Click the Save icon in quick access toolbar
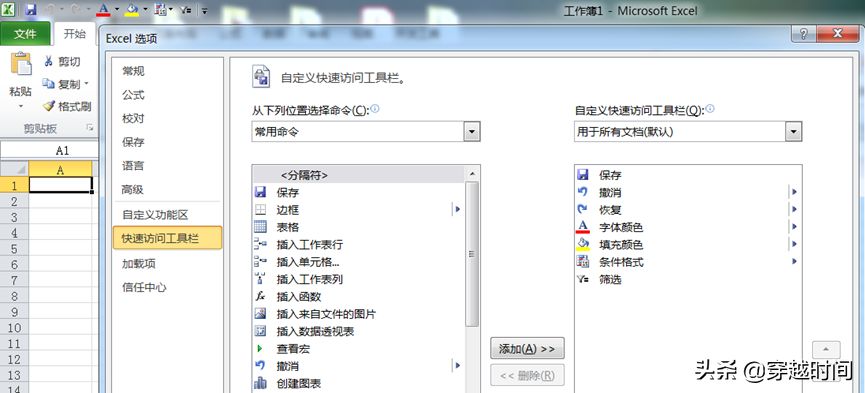Screen dimensions: 865x393 [x=31, y=9]
